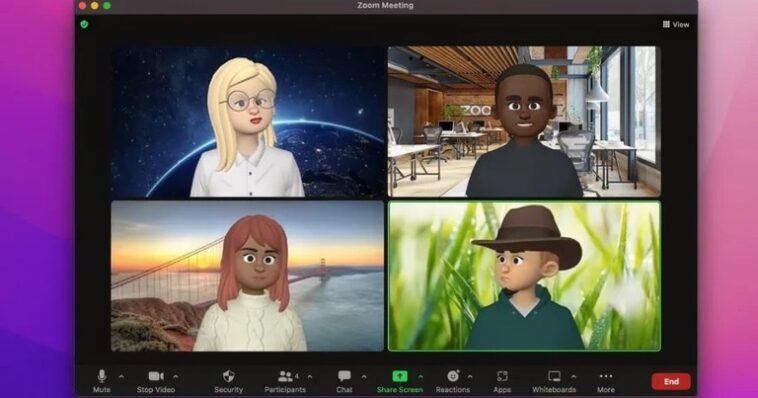This screenshot has height=398, width=758.
Task: Open Zoom Apps
Action: click(x=502, y=381)
